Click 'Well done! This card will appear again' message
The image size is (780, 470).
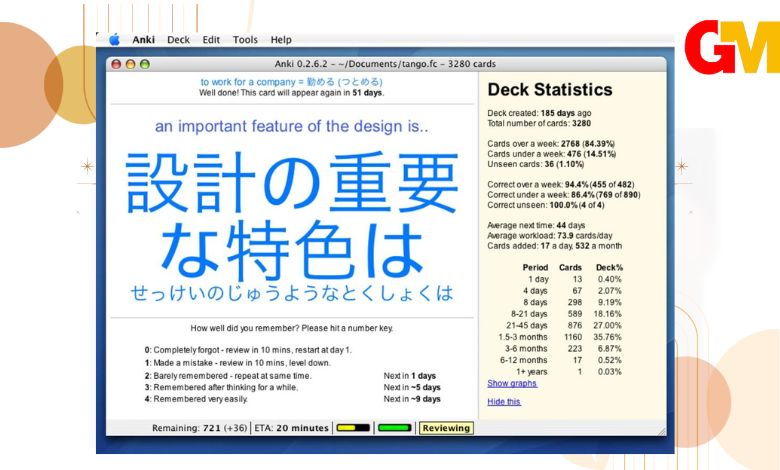[292, 93]
